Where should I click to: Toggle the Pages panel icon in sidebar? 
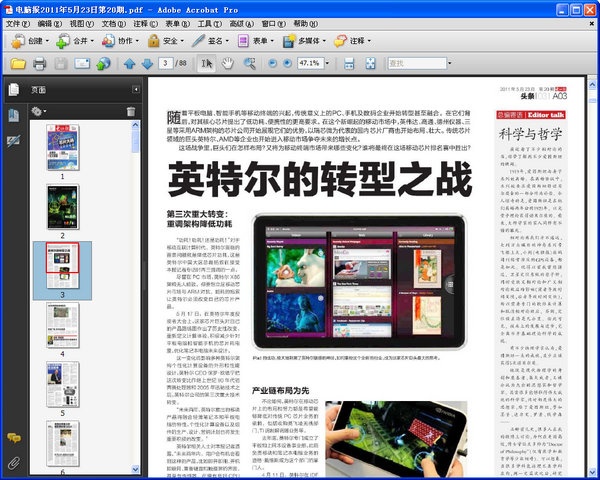click(13, 90)
